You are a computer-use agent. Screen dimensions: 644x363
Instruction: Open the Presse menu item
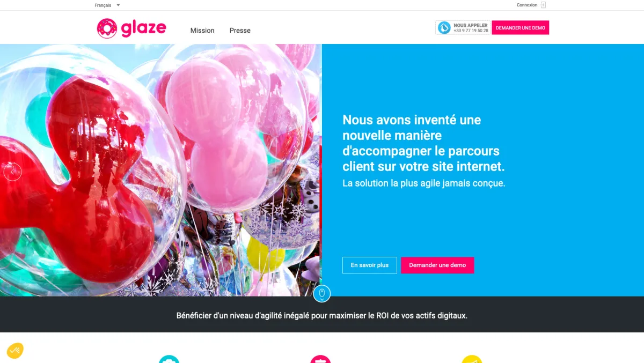pos(240,31)
